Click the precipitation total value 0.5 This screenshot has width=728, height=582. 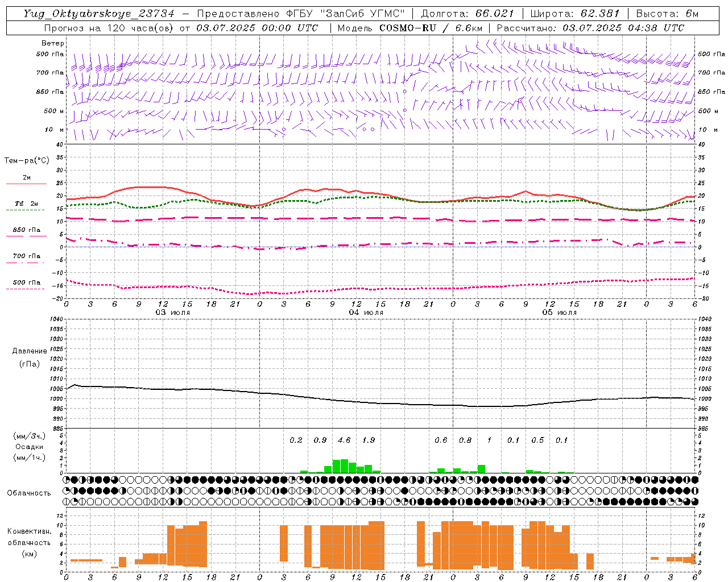coord(537,440)
